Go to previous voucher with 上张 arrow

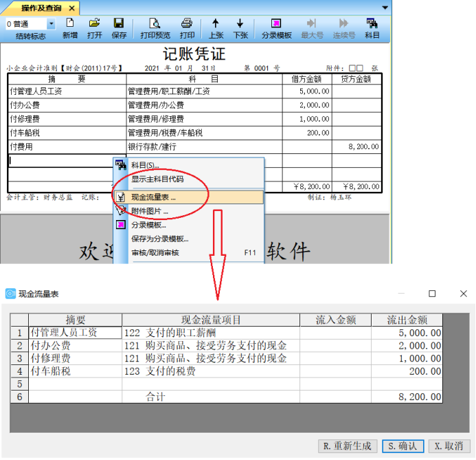(x=216, y=28)
